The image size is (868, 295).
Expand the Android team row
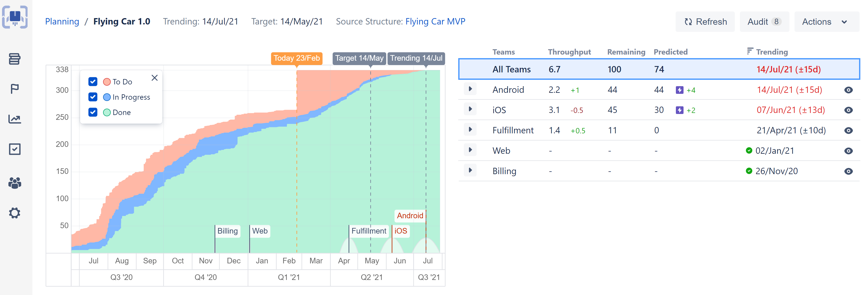coord(470,89)
